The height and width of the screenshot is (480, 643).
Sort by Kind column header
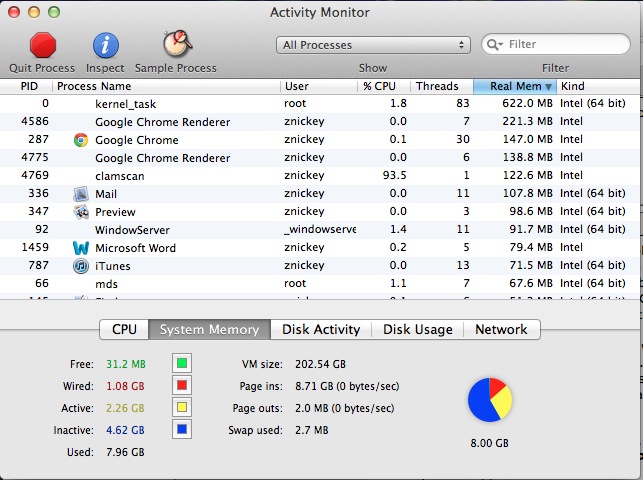click(x=599, y=86)
